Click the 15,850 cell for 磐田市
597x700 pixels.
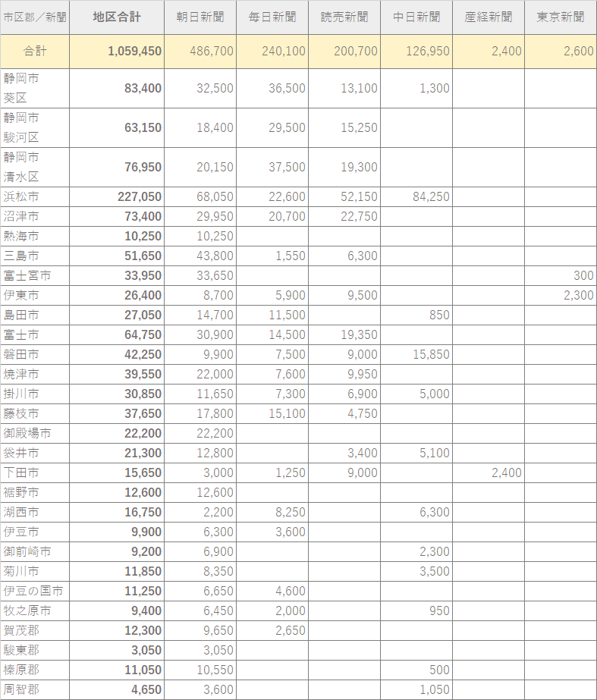pos(416,354)
